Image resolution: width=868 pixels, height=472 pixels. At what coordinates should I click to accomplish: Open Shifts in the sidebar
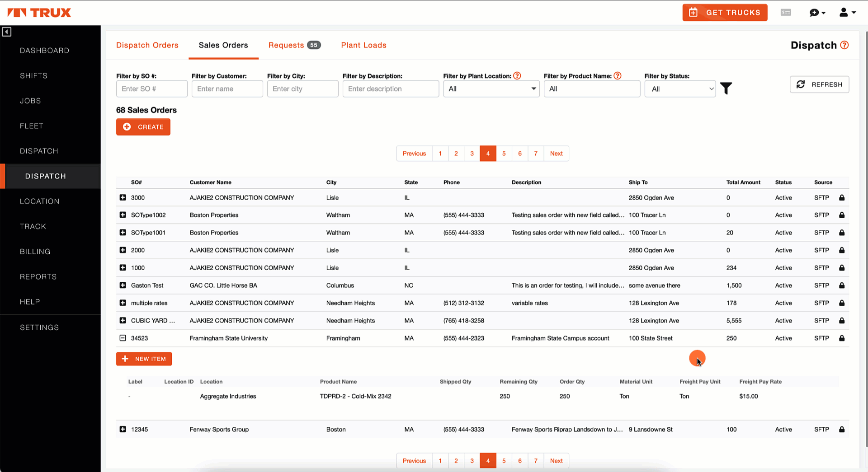tap(33, 75)
